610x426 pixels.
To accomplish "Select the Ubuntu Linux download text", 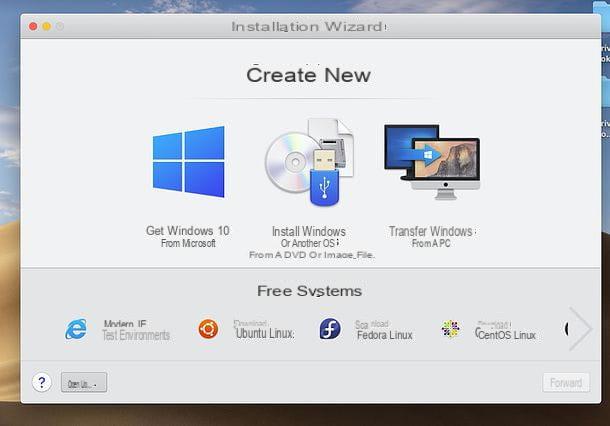I will point(264,330).
